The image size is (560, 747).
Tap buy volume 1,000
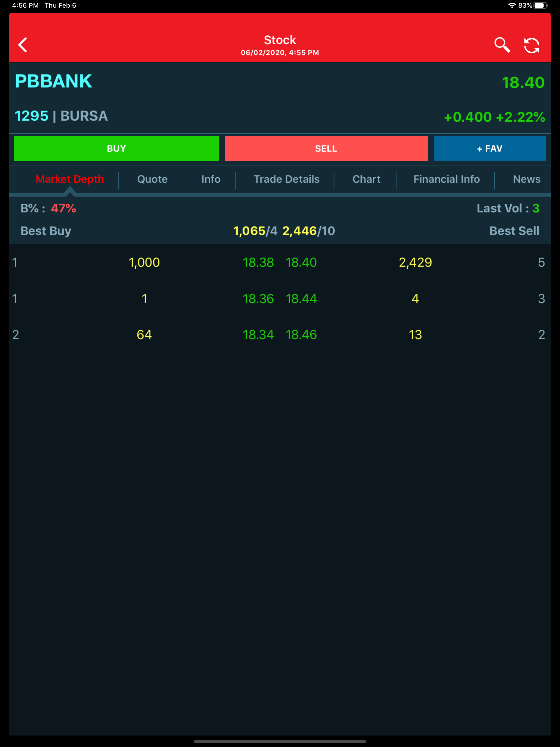point(144,262)
